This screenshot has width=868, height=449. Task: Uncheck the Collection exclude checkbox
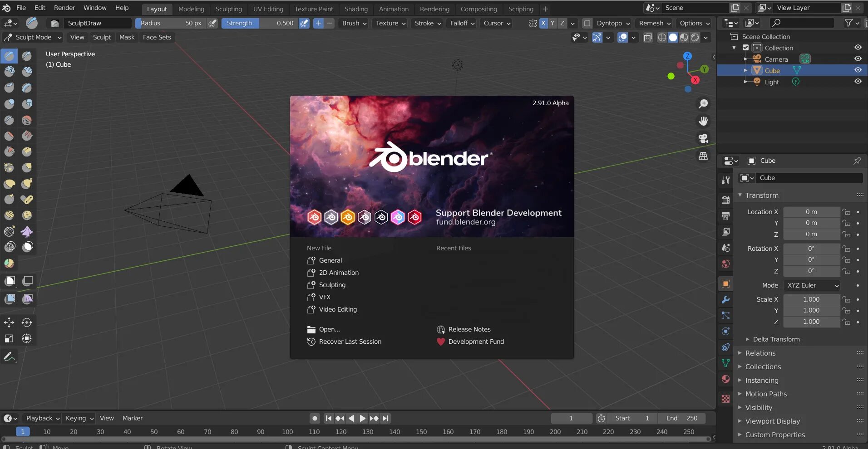click(x=745, y=48)
